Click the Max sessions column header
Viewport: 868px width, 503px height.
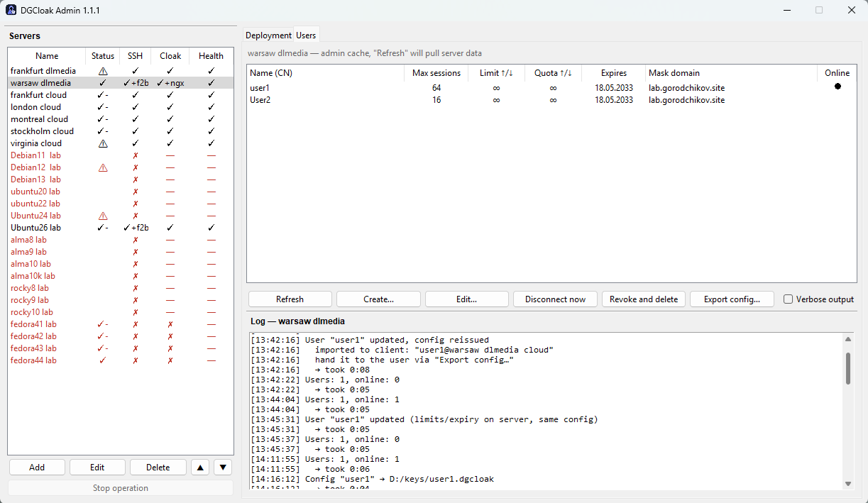(x=436, y=73)
